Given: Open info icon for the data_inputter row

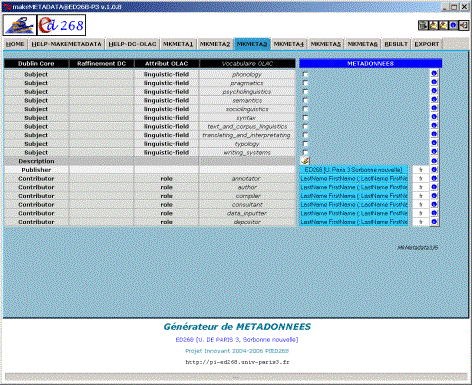Looking at the screenshot, I should coord(434,213).
